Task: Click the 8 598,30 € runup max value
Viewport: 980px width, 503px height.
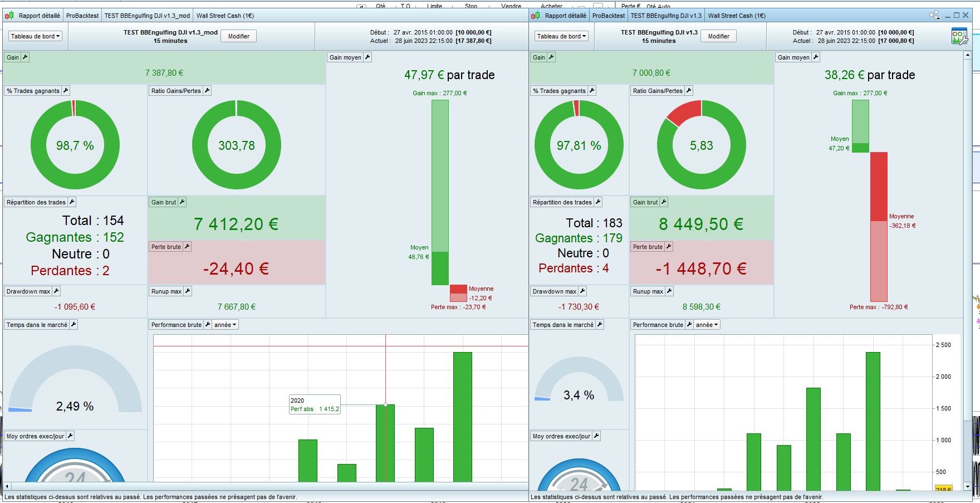Action: 702,307
